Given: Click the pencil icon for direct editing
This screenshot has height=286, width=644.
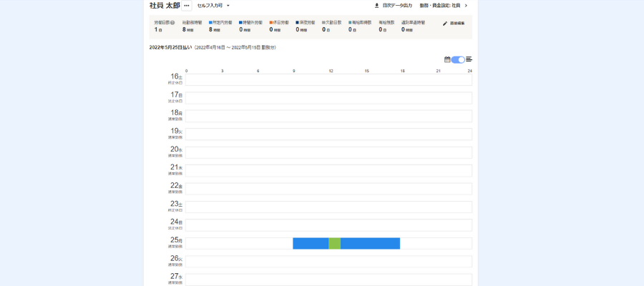Looking at the screenshot, I should click(x=445, y=24).
